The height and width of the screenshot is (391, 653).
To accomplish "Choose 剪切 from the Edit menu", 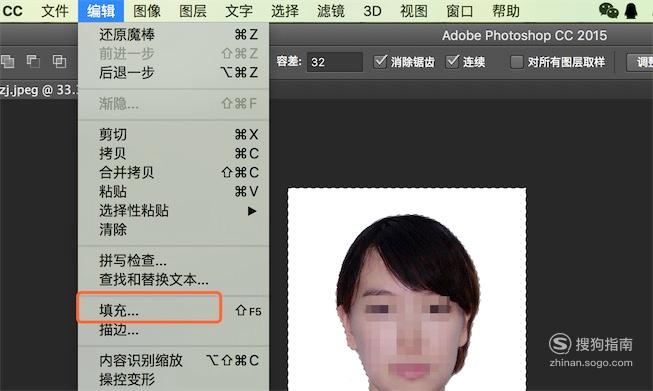I will tap(173, 134).
